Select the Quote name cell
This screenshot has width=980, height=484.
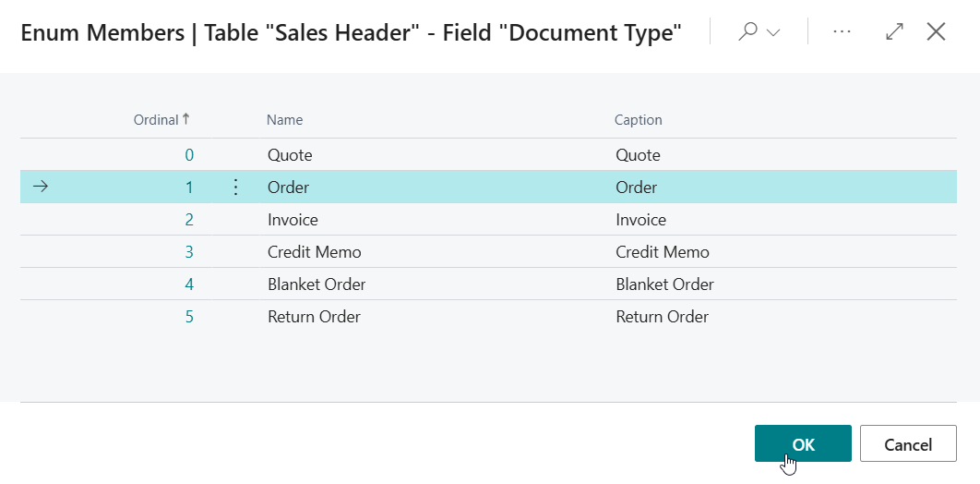tap(290, 155)
